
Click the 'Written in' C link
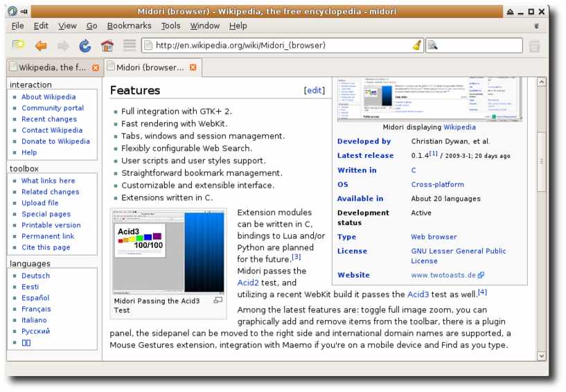414,170
